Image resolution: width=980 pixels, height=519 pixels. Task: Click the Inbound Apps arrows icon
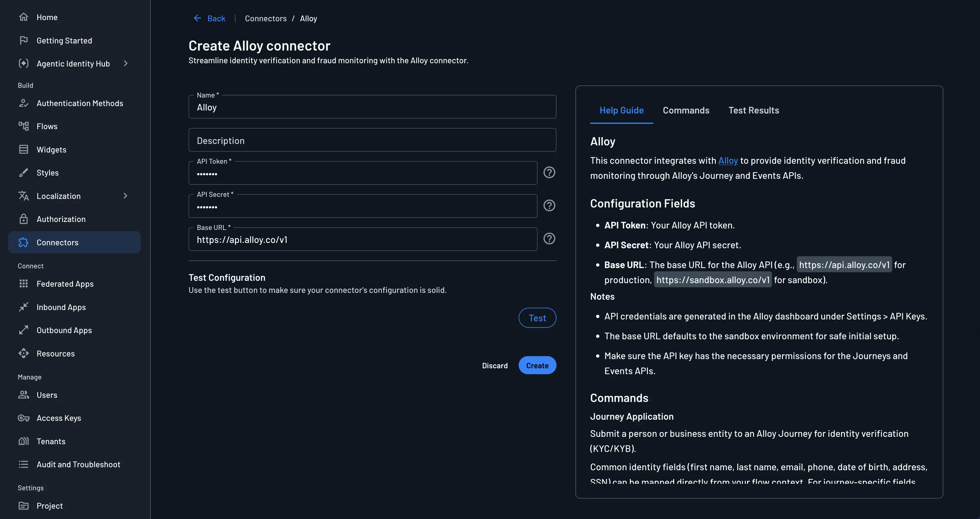24,307
